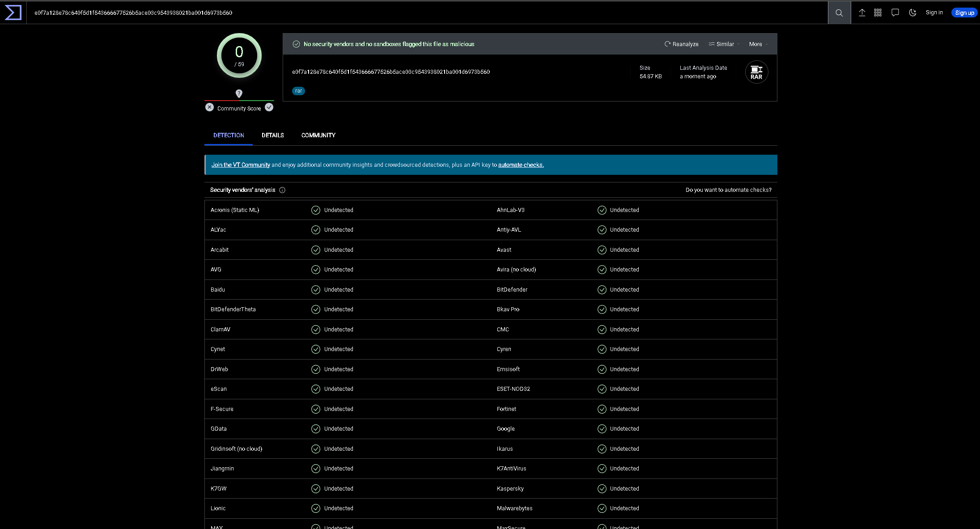Click the community score marker pin

239,93
